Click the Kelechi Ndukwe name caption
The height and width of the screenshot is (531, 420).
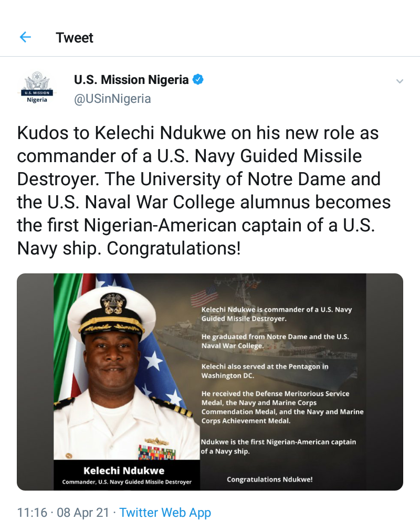124,470
